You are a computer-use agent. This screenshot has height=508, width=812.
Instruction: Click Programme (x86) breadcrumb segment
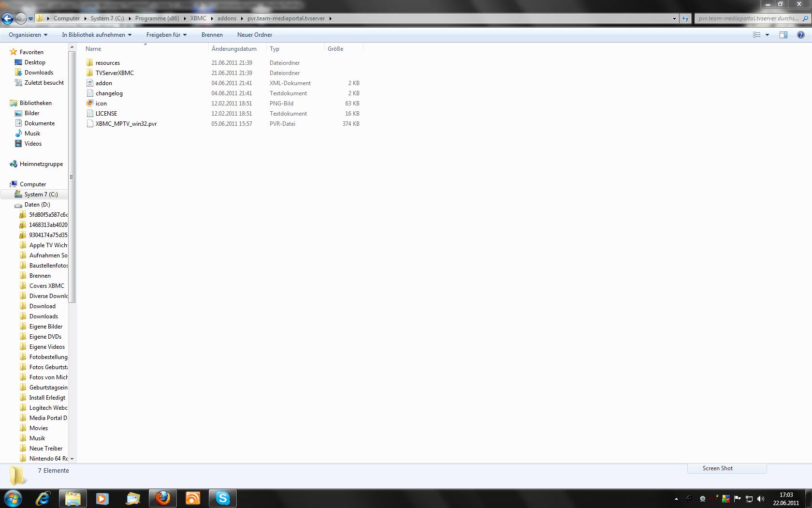click(157, 18)
